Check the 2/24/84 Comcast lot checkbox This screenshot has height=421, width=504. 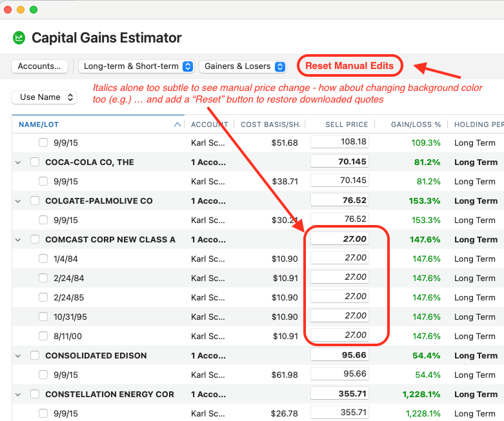click(43, 278)
